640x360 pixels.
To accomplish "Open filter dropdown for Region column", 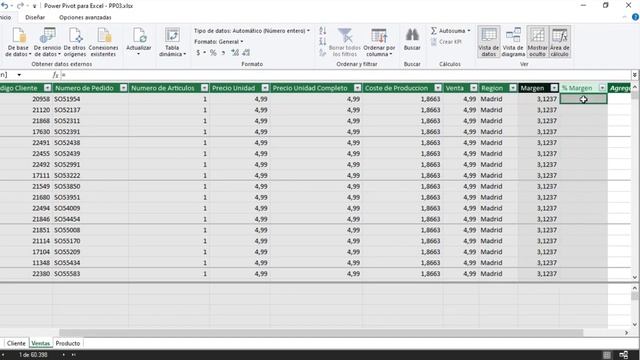I will click(513, 88).
